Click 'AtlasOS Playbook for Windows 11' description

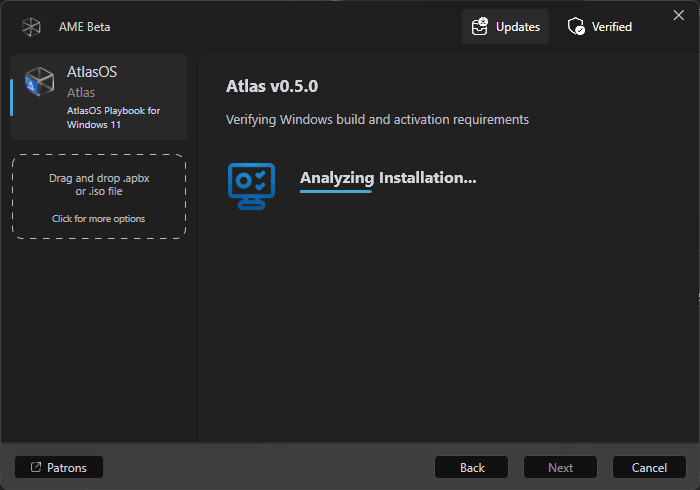113,117
